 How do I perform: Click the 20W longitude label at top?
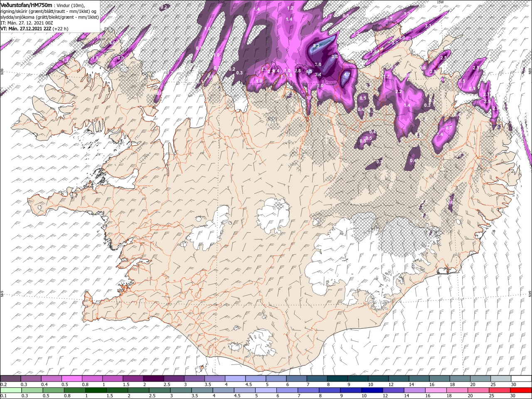[221, 2]
